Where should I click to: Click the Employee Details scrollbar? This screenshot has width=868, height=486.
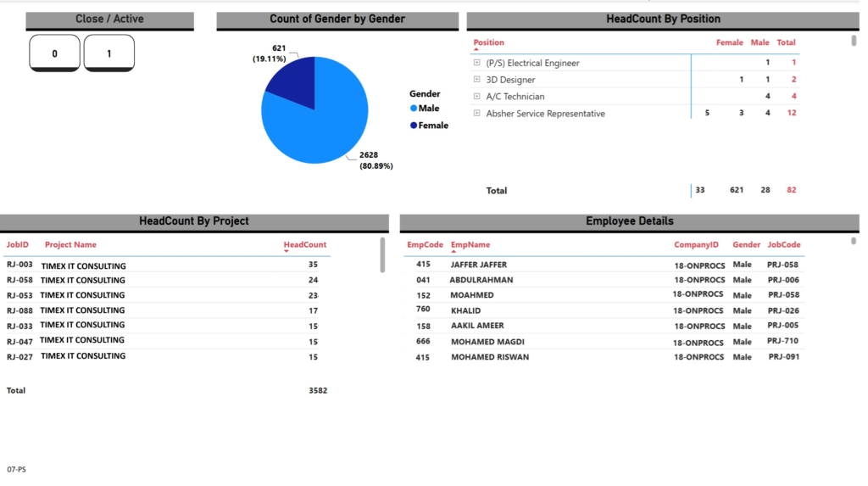tap(854, 241)
